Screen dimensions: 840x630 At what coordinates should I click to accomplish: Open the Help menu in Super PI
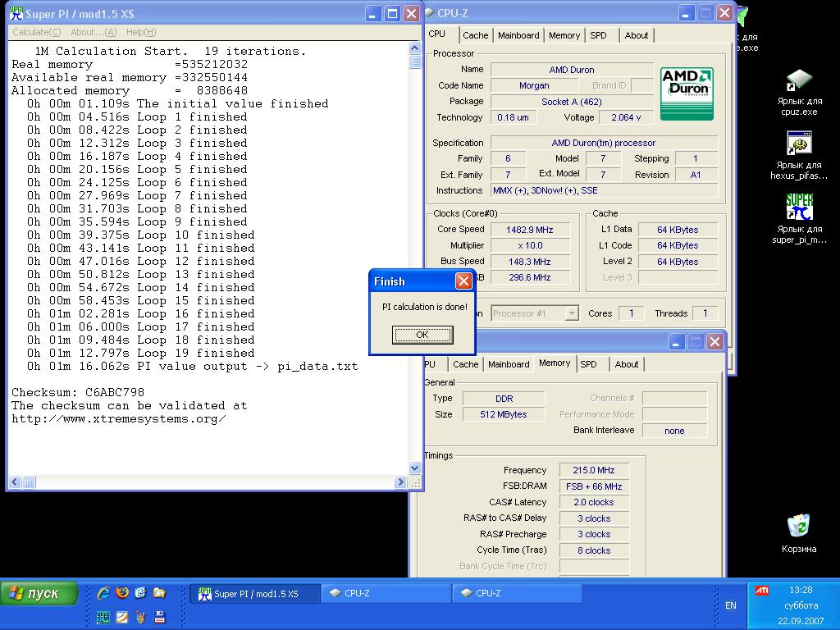[x=141, y=32]
